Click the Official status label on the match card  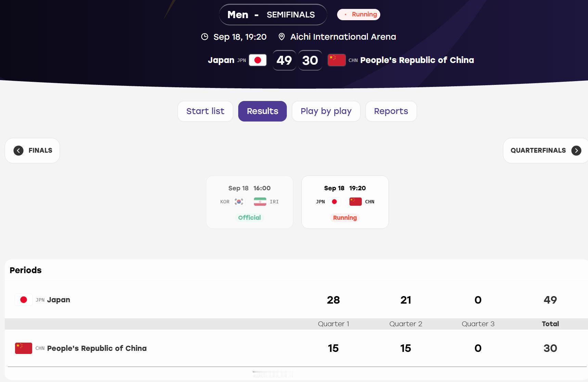point(250,218)
